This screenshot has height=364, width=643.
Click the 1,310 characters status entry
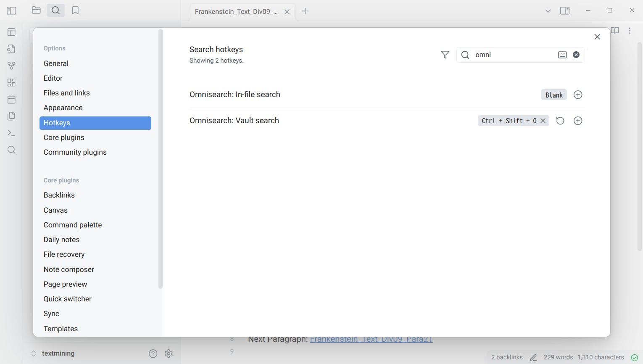tap(601, 357)
